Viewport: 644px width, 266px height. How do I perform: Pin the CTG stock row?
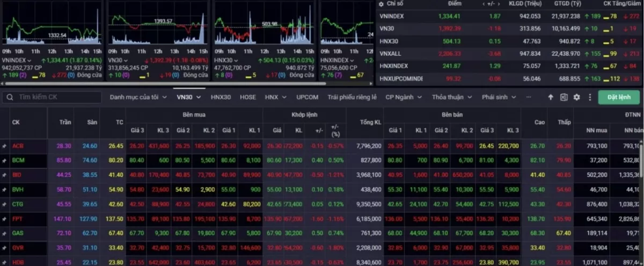click(5, 205)
